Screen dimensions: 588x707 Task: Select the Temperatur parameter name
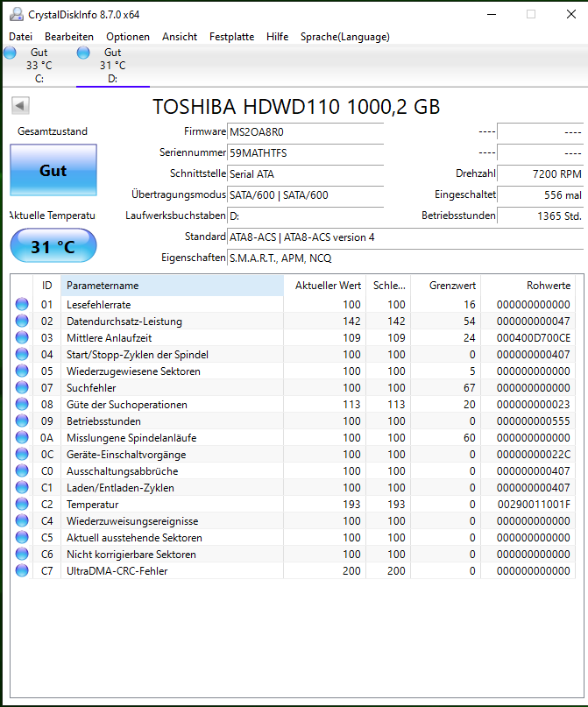point(92,505)
